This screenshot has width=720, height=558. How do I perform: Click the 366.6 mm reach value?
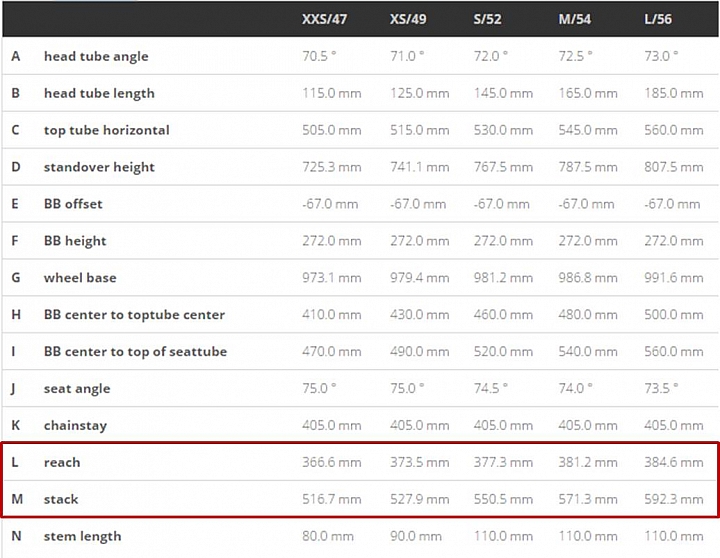pyautogui.click(x=332, y=462)
